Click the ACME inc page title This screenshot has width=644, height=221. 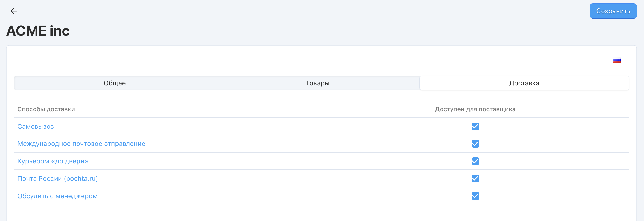[38, 31]
